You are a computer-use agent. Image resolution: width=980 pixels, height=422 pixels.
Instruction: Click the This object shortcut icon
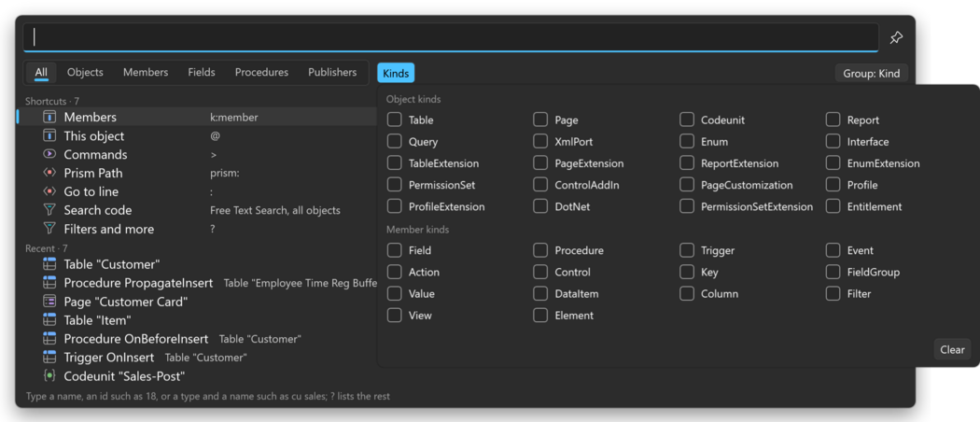tap(49, 135)
